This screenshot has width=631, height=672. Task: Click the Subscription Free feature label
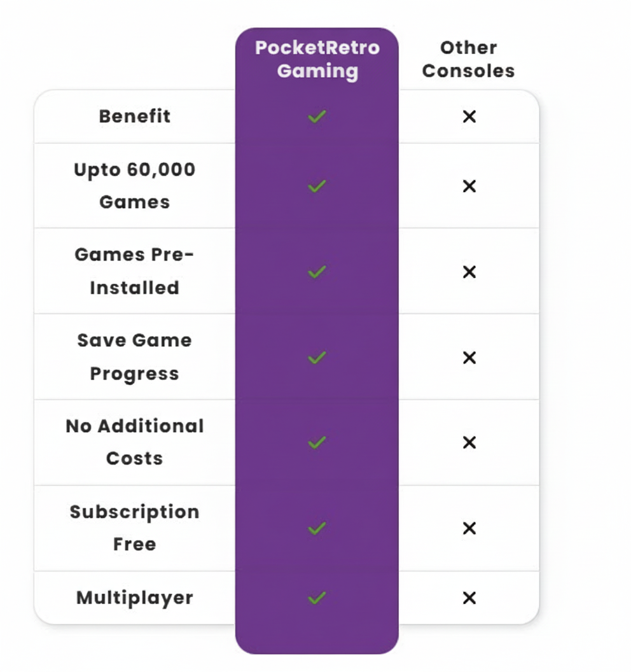coord(135,528)
